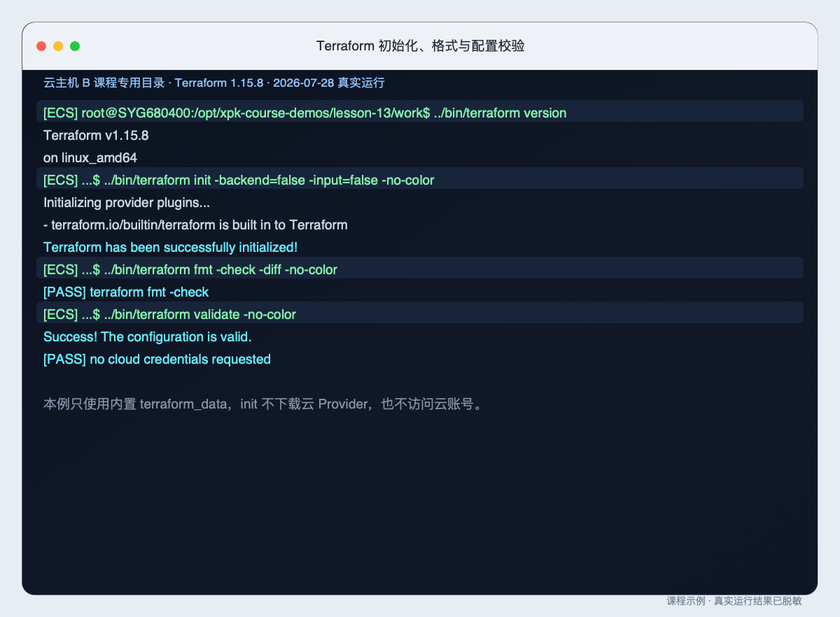Click the window title "Terraform 初始化、格式与配置校验"
This screenshot has height=617, width=840.
420,46
